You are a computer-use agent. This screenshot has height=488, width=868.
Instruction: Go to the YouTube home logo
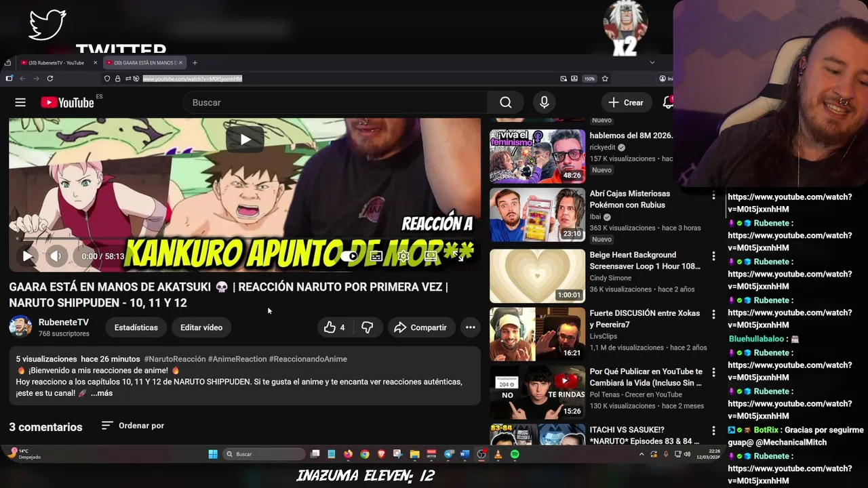point(67,102)
